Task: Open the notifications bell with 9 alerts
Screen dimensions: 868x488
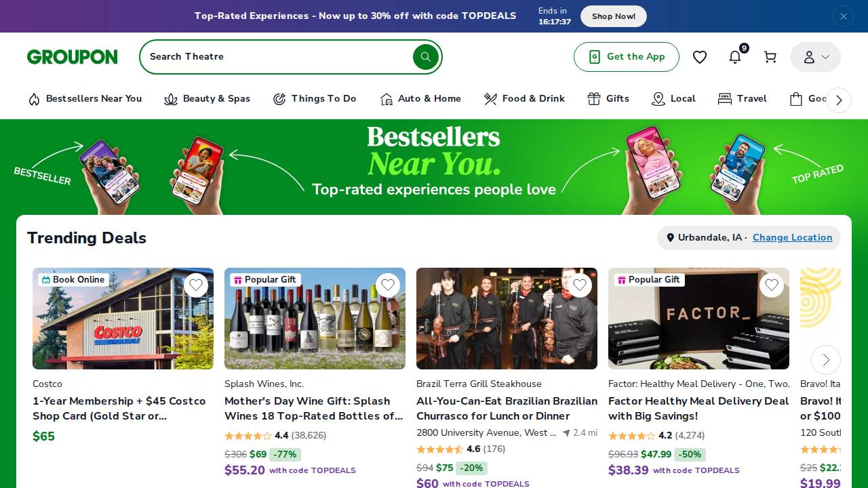Action: pyautogui.click(x=735, y=57)
